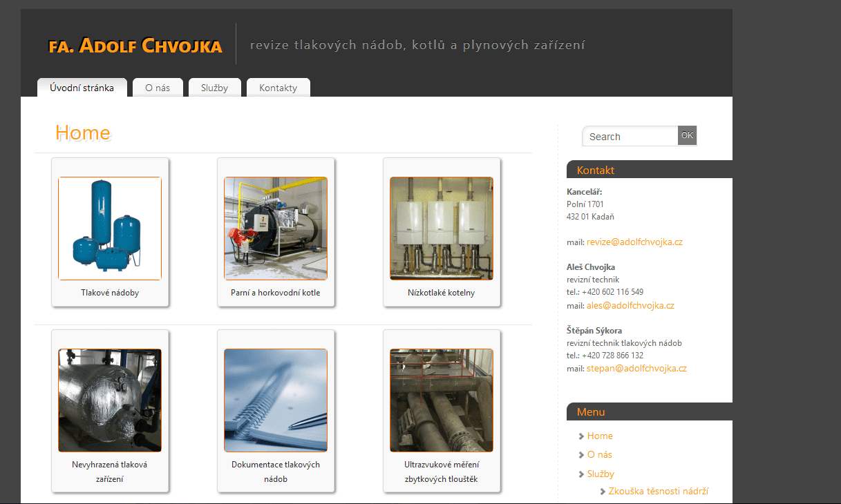This screenshot has height=504, width=841.
Task: Open Zkouška těsnosti nádrží submenu link
Action: point(659,491)
